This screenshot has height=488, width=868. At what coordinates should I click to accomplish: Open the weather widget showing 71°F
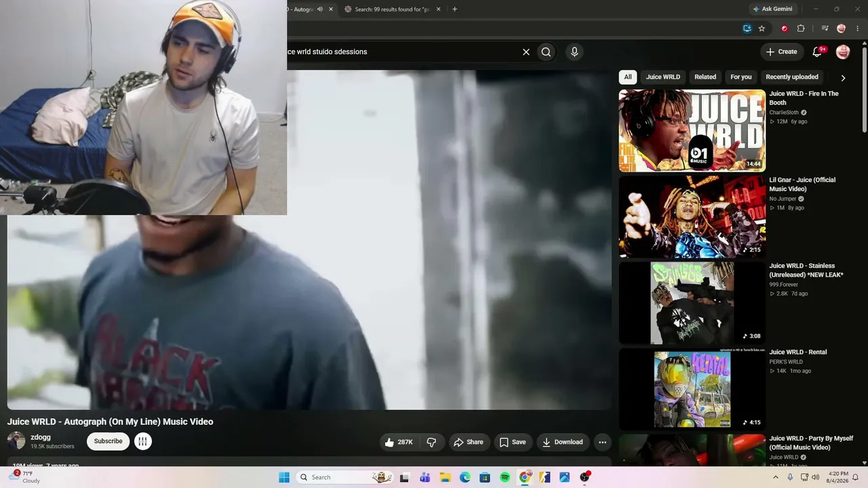point(26,477)
